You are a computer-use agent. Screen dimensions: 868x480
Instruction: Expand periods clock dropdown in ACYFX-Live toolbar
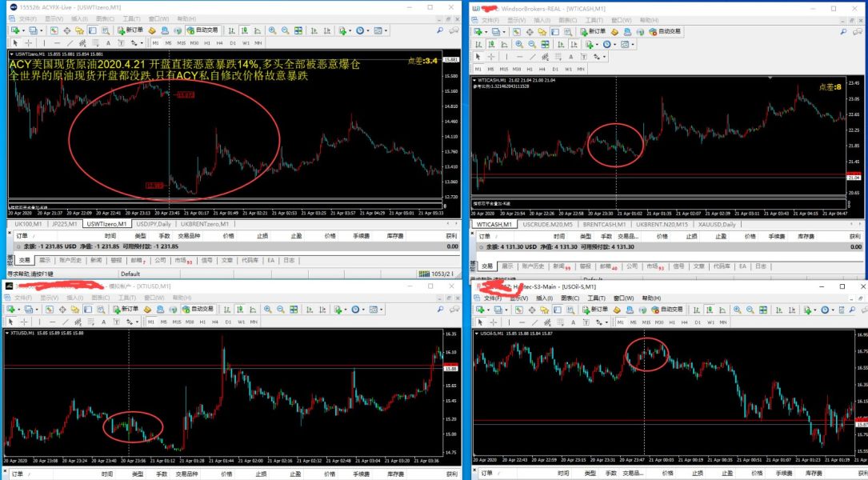pyautogui.click(x=367, y=30)
